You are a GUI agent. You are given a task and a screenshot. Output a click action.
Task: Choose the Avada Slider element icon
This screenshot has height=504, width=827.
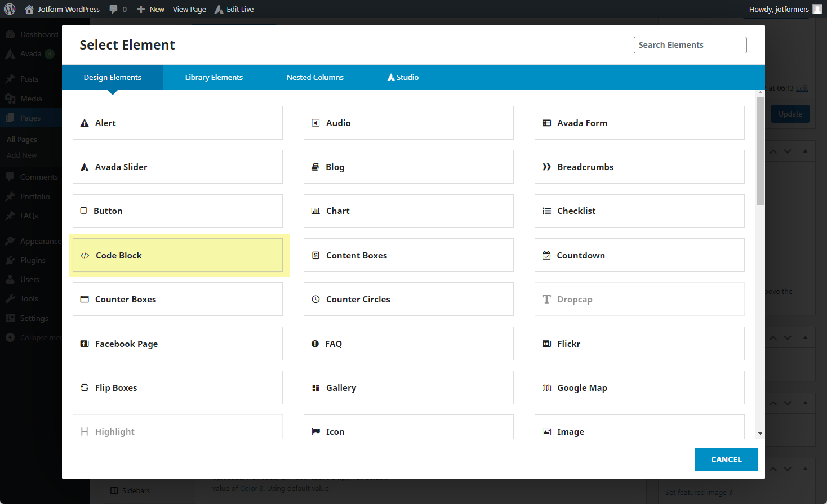(x=85, y=167)
